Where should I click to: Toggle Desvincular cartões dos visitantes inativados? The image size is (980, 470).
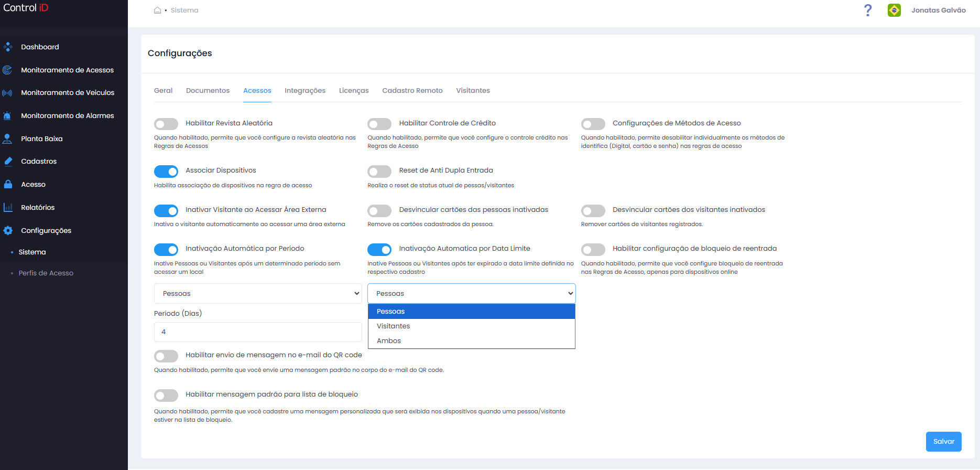coord(593,210)
